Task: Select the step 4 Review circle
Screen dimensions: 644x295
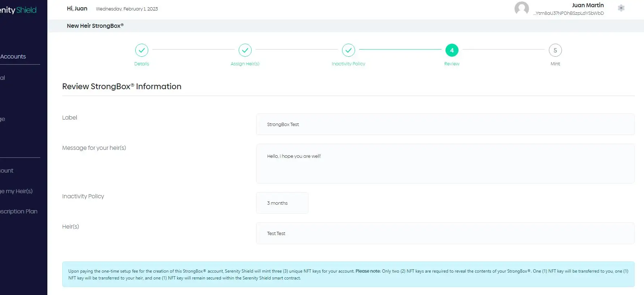Action: click(x=452, y=50)
